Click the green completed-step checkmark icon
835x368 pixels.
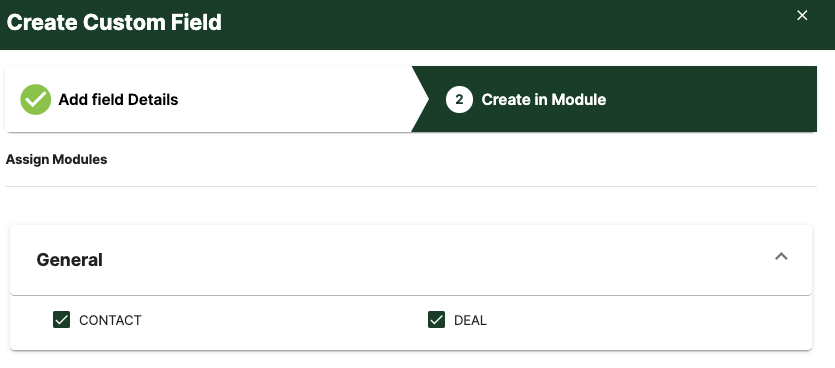point(36,100)
